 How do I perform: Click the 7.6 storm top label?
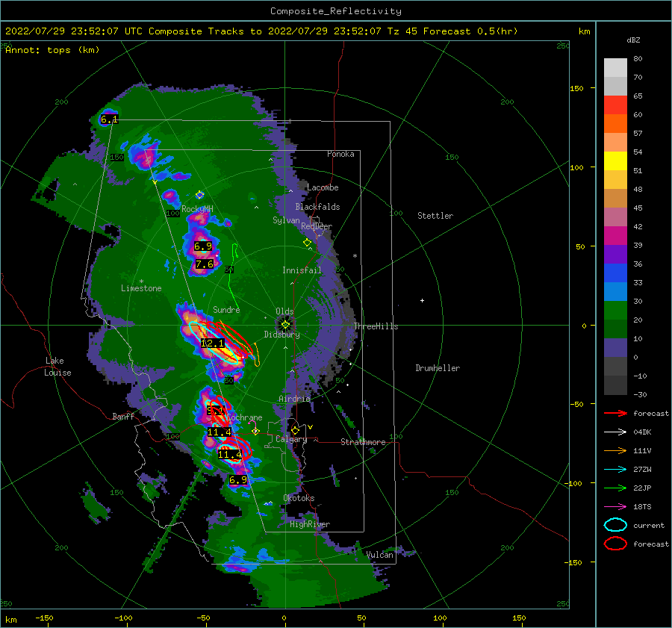click(x=205, y=264)
